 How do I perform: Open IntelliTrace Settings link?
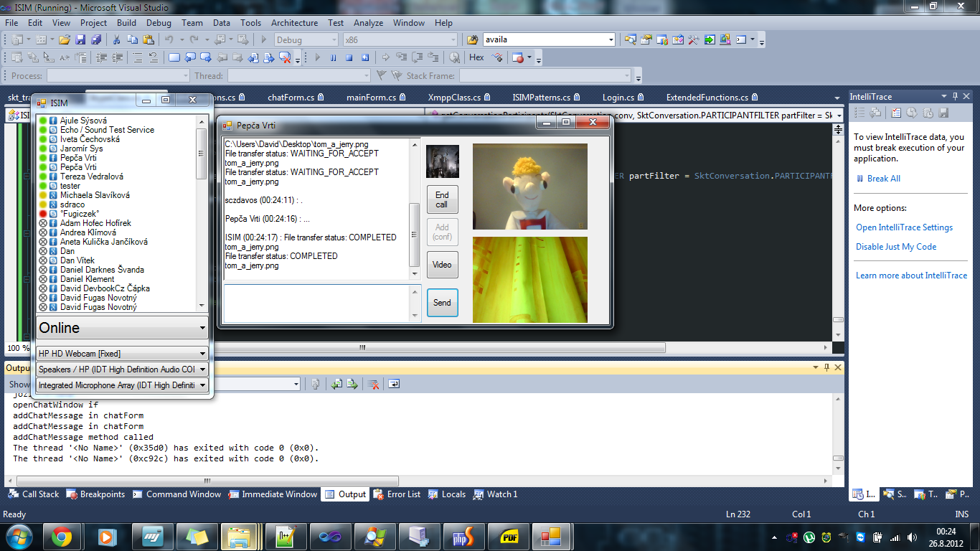tap(904, 227)
